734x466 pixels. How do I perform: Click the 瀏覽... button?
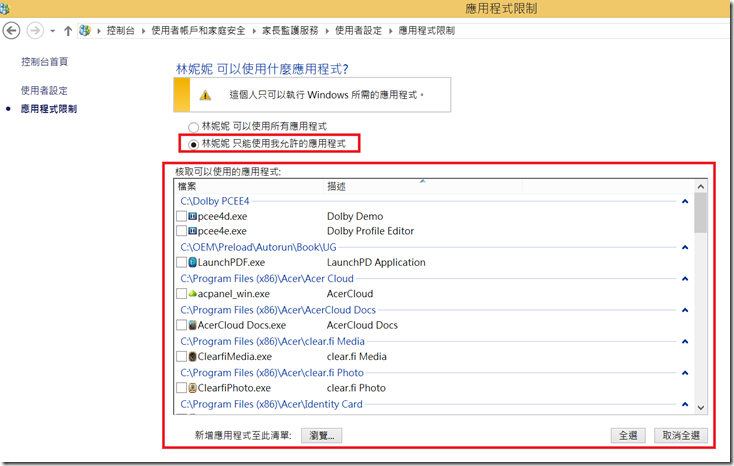point(322,435)
